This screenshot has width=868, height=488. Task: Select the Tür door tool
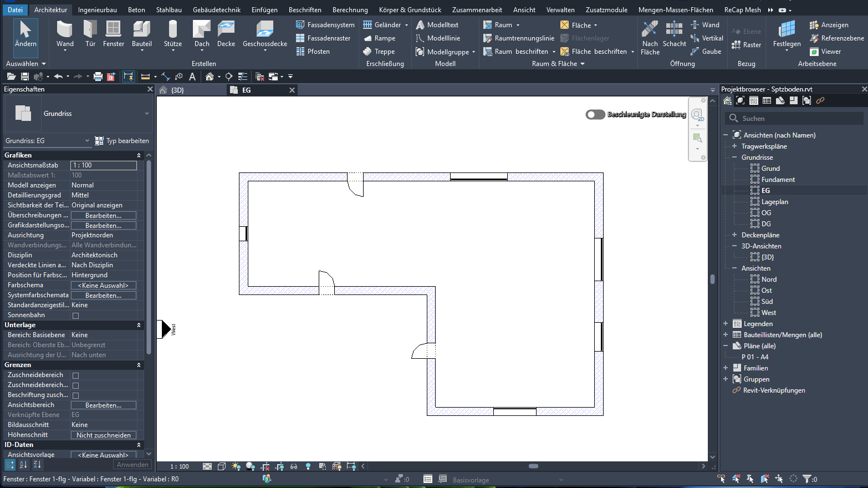pyautogui.click(x=90, y=34)
